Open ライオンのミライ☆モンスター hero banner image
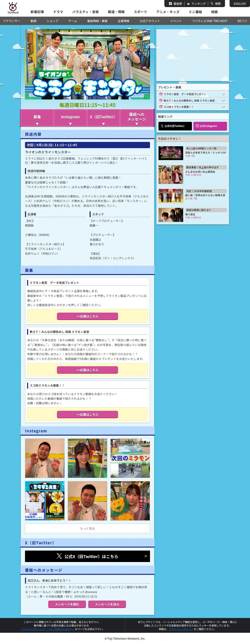Screen dimensions: 250x644 pyautogui.click(x=87, y=64)
